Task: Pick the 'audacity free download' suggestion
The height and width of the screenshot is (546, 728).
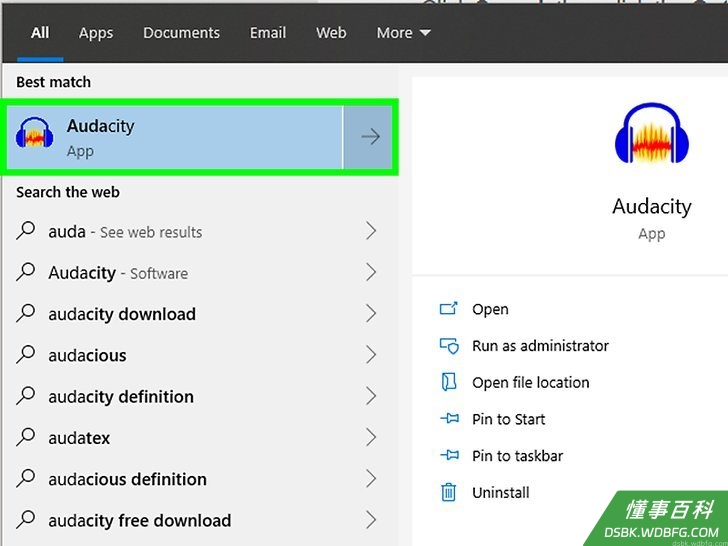Action: tap(196, 520)
